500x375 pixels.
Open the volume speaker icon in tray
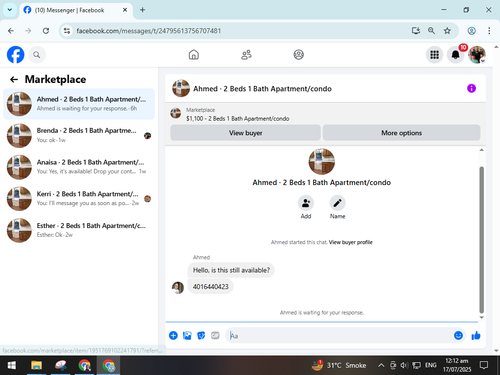404,365
